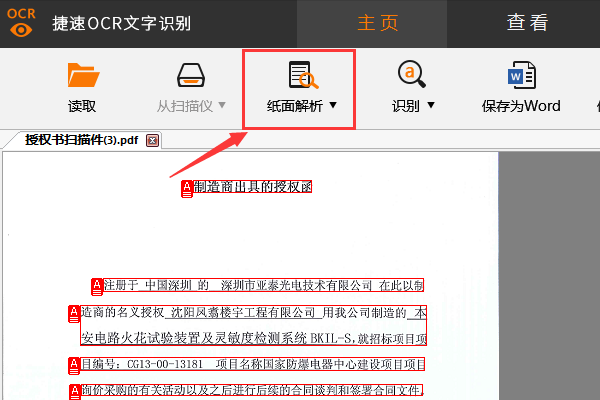Click the OCR eye logo icon
Screen dimensions: 600x400
pyautogui.click(x=21, y=23)
